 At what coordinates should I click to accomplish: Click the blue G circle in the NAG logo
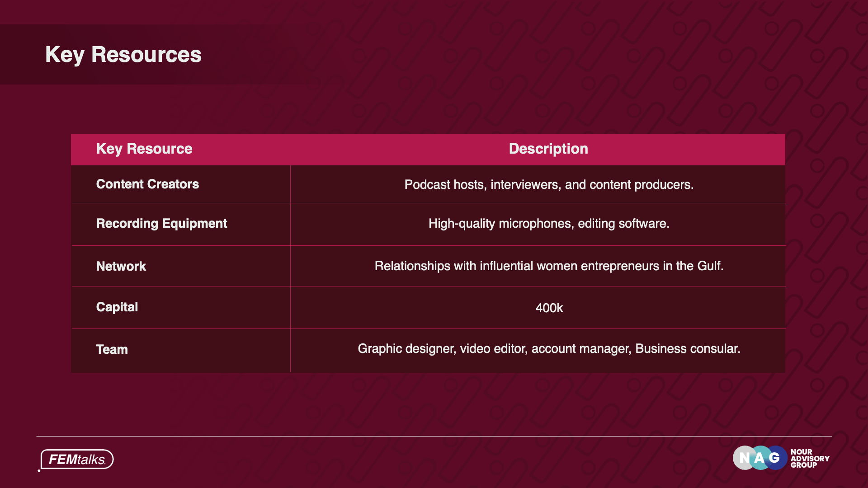click(x=776, y=458)
